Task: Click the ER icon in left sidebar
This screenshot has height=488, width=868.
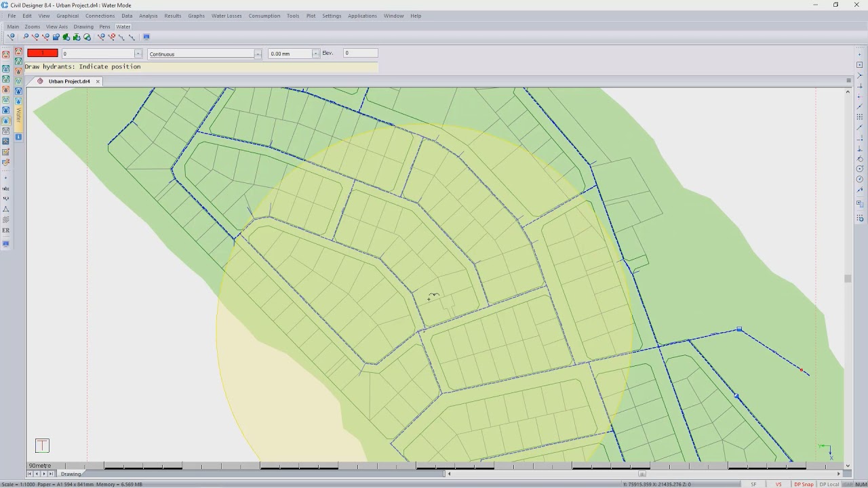Action: (5, 230)
